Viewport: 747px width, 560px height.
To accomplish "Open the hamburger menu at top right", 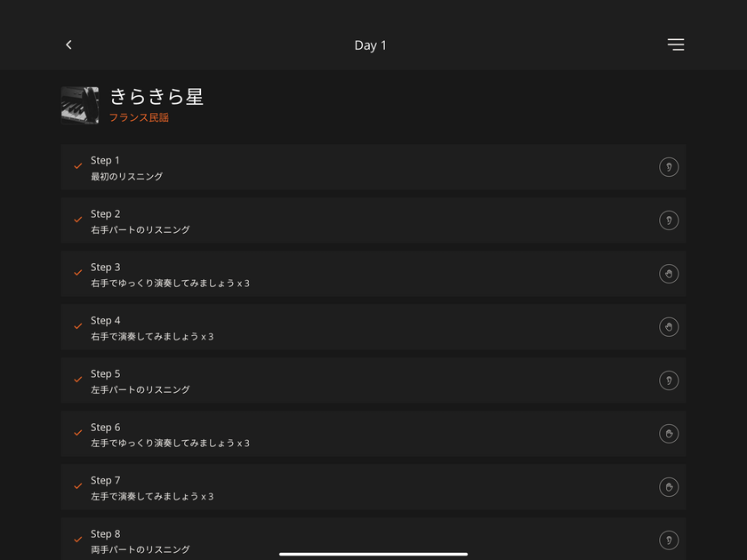I will [676, 44].
